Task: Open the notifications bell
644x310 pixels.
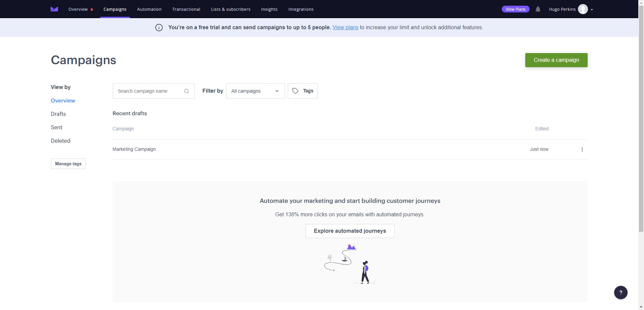Action: pyautogui.click(x=538, y=9)
